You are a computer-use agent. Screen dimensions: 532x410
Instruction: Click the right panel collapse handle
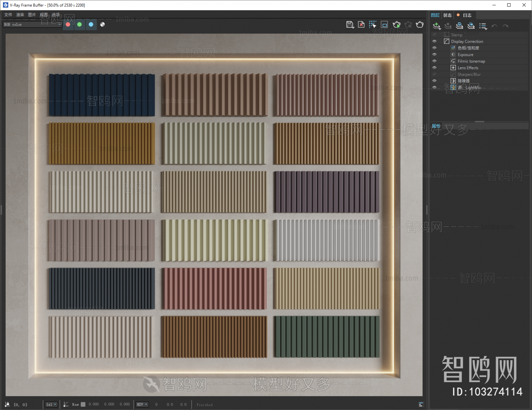point(427,210)
